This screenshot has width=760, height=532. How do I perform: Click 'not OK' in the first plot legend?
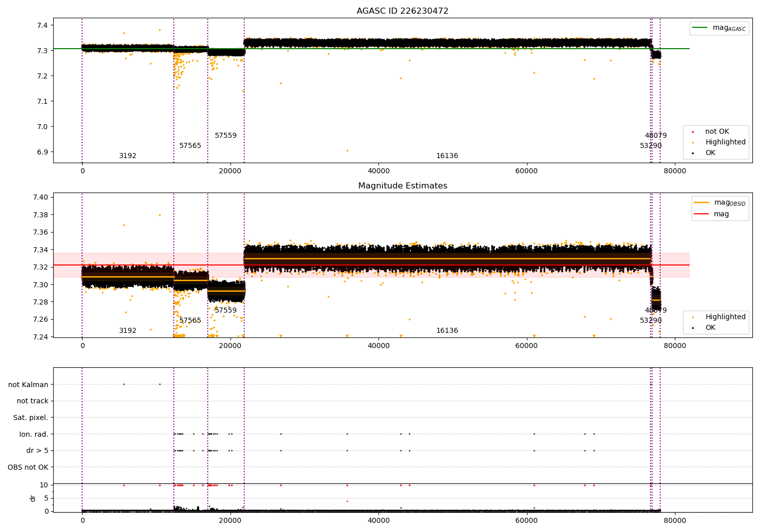click(717, 132)
